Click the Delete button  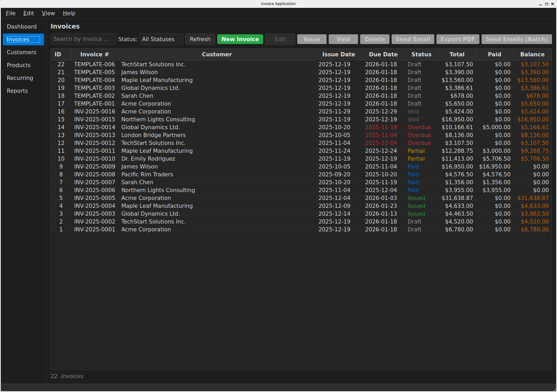[374, 39]
